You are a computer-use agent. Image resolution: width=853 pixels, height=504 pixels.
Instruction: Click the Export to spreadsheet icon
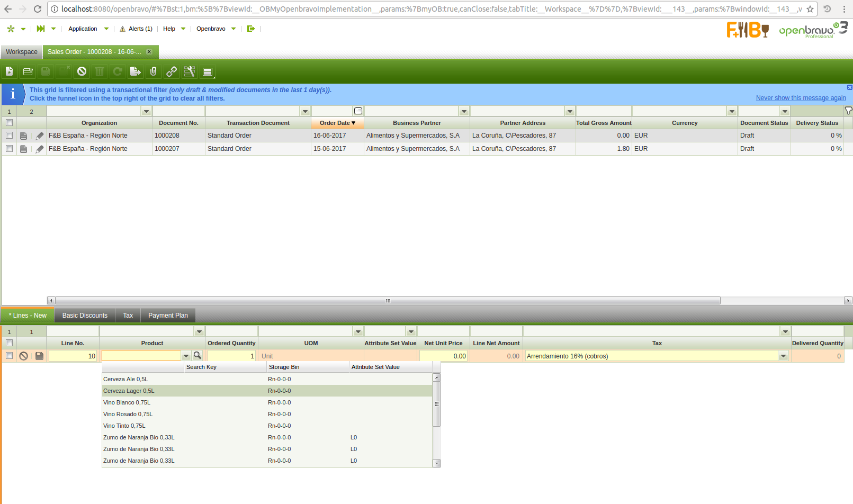point(136,71)
